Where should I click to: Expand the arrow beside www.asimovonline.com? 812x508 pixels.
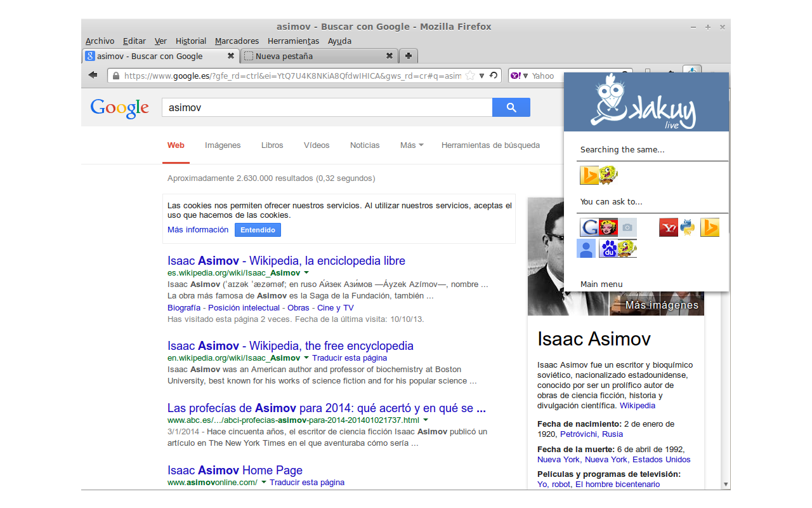coord(264,482)
